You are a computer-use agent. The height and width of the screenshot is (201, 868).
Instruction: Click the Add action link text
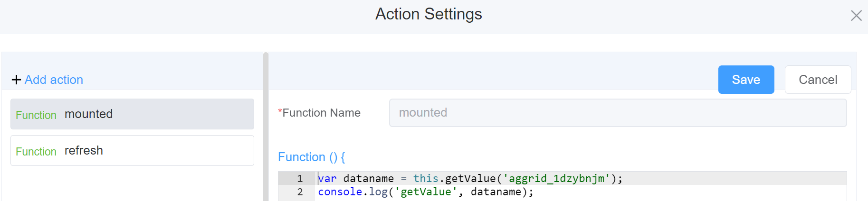(54, 80)
